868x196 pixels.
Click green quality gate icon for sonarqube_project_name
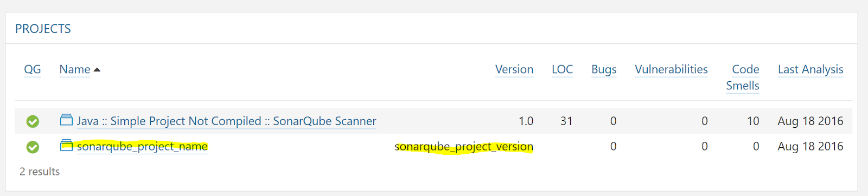33,147
